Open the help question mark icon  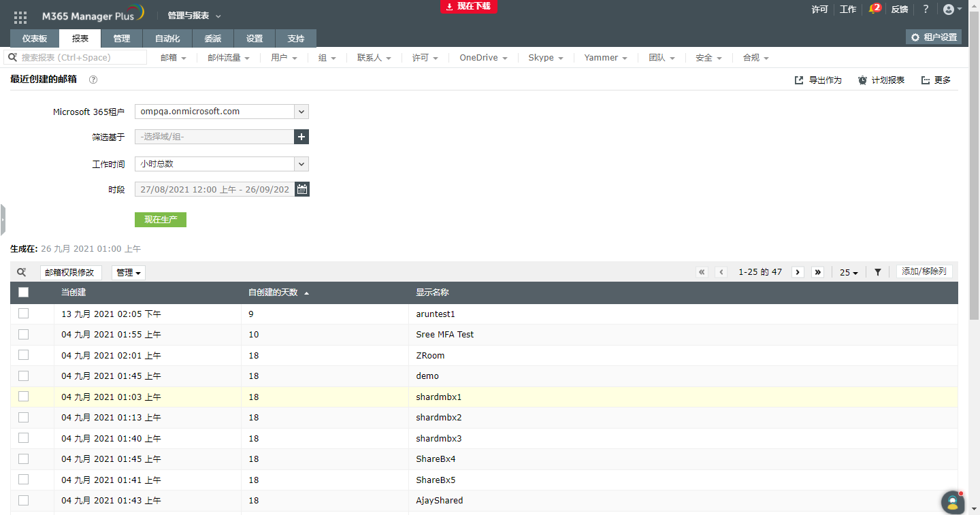pyautogui.click(x=926, y=10)
